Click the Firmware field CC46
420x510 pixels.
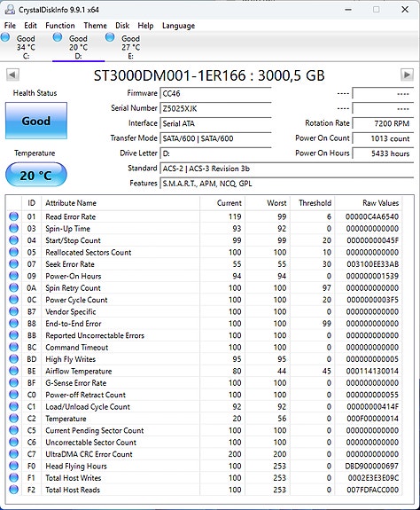(215, 93)
